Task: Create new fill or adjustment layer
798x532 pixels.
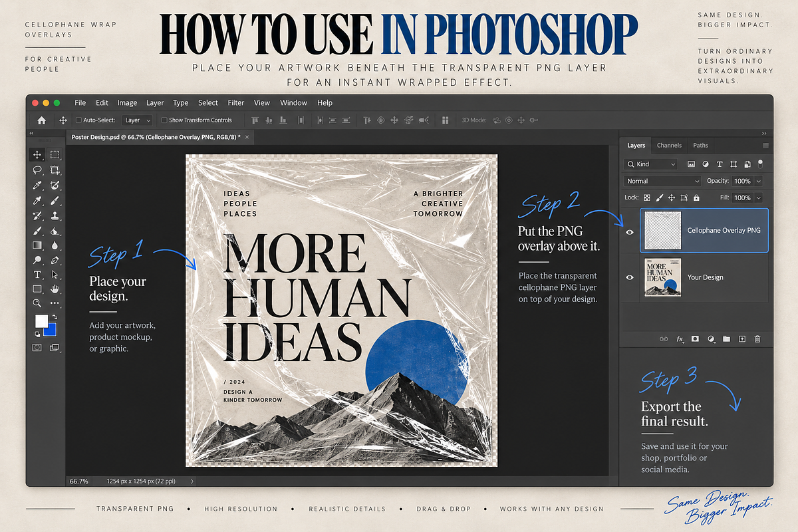Action: 711,339
